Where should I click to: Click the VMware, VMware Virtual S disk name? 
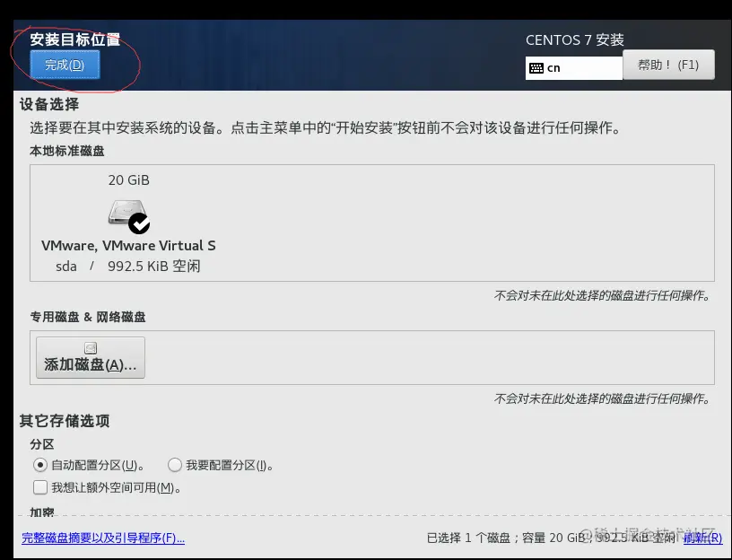tap(128, 245)
